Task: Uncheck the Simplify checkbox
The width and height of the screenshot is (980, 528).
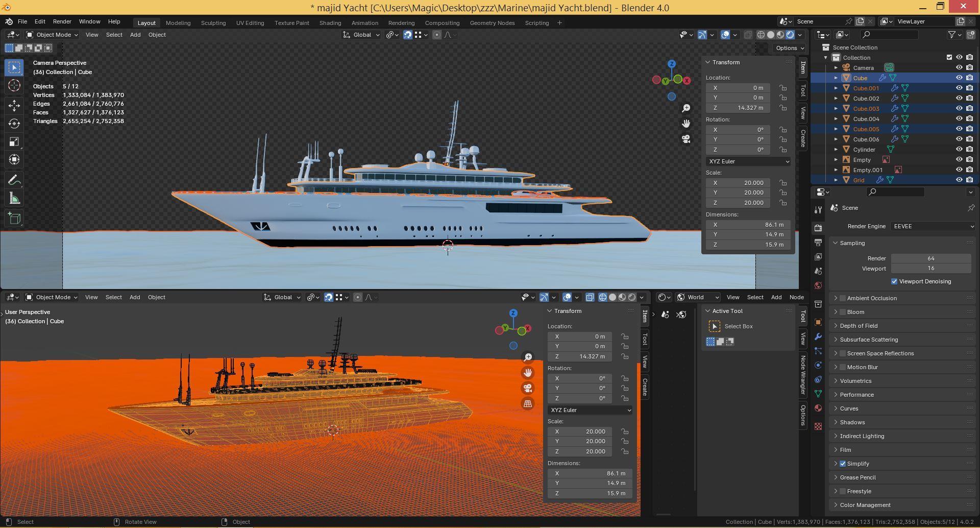Action: (843, 464)
